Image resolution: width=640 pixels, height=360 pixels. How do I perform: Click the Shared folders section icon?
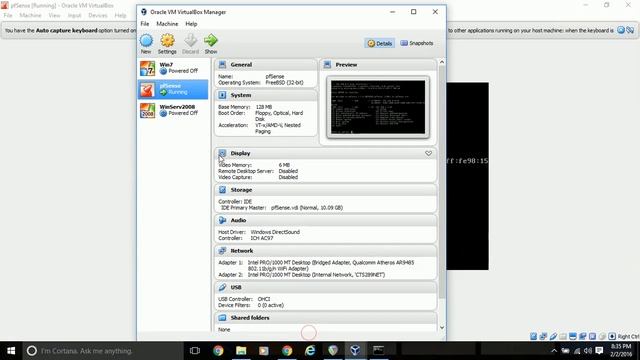(222, 318)
